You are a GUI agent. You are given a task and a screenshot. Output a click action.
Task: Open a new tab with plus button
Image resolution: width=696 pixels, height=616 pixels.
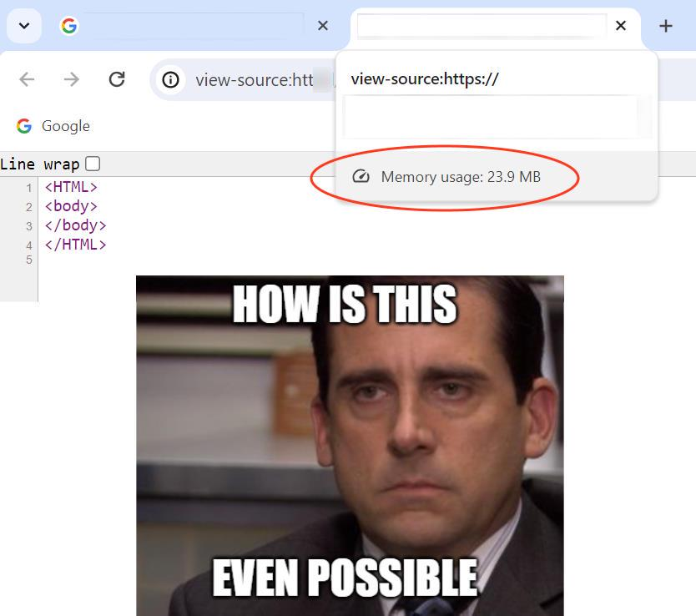[665, 26]
